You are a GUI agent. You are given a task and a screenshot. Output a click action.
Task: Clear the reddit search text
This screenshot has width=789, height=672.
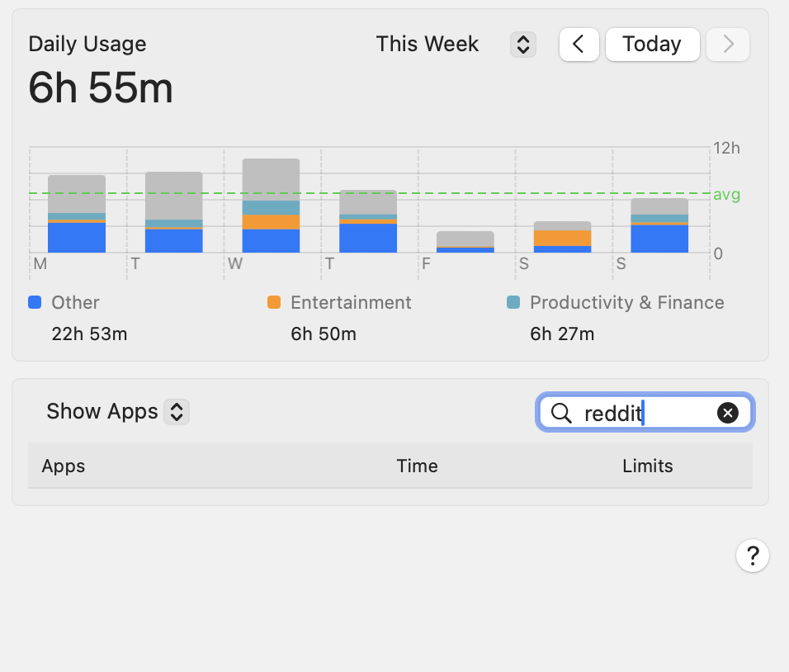point(727,413)
